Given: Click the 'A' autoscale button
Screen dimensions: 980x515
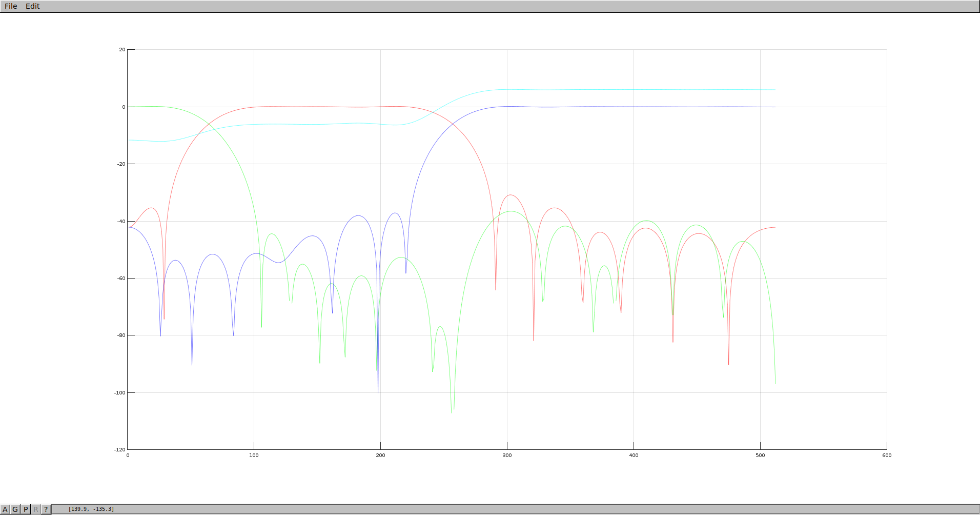Looking at the screenshot, I should click(5, 509).
